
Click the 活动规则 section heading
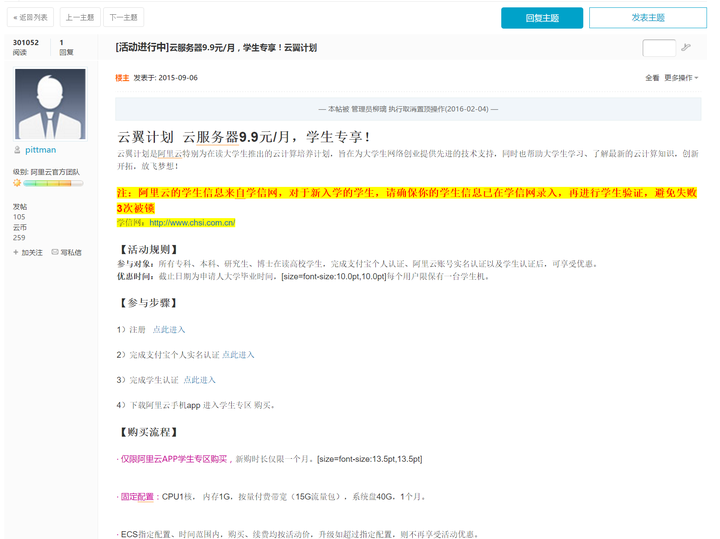tap(149, 250)
